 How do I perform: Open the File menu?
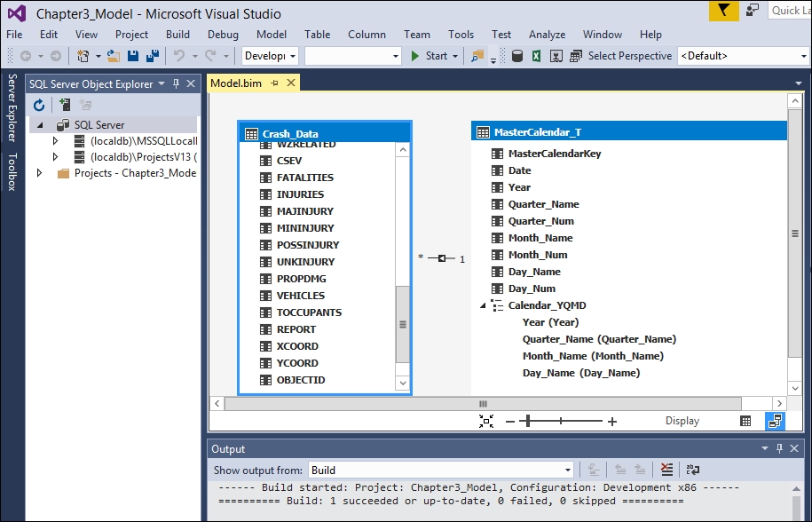pyautogui.click(x=14, y=34)
